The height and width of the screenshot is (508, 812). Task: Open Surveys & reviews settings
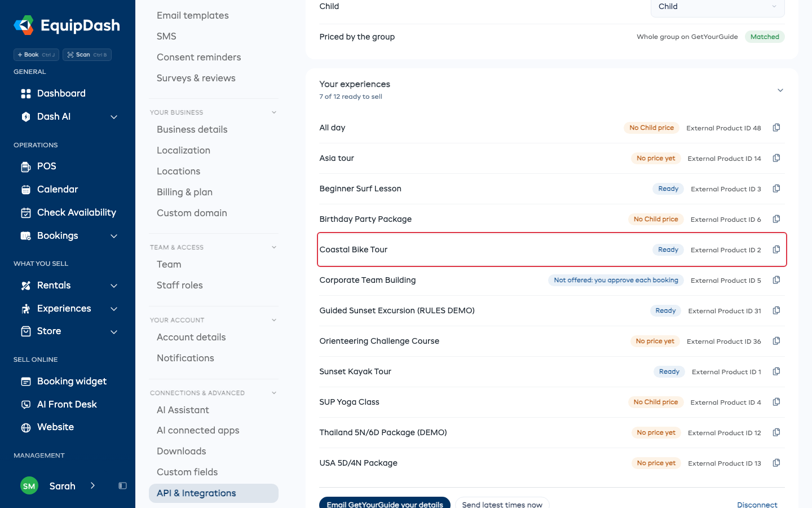tap(196, 78)
